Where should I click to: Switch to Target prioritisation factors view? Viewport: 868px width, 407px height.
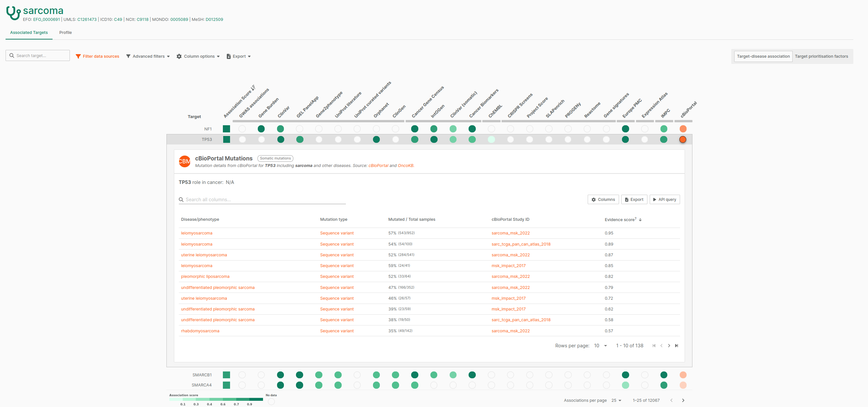[x=821, y=56]
